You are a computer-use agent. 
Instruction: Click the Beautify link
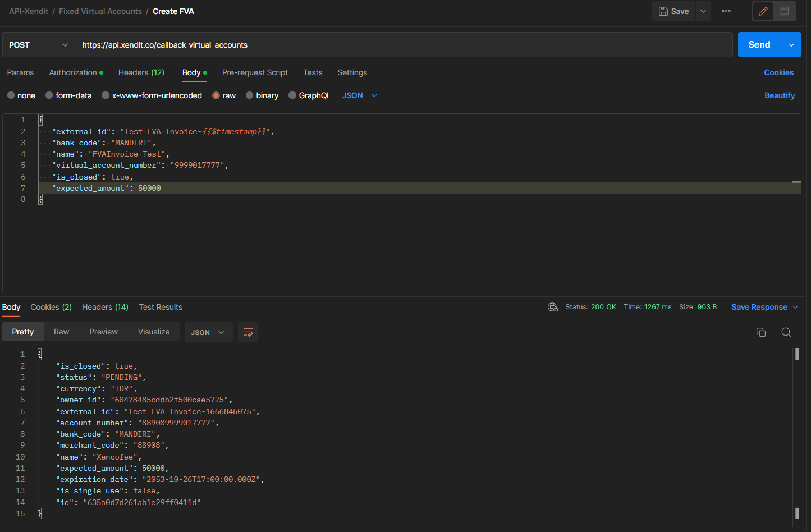(779, 95)
